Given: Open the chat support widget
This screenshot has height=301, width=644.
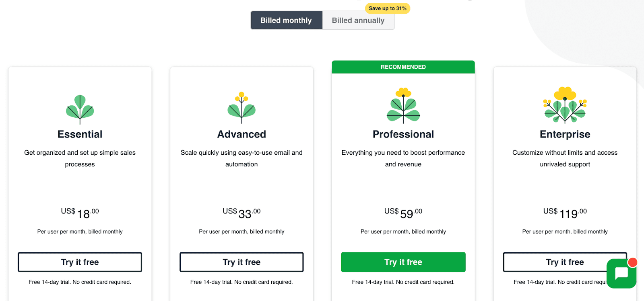Looking at the screenshot, I should [620, 274].
